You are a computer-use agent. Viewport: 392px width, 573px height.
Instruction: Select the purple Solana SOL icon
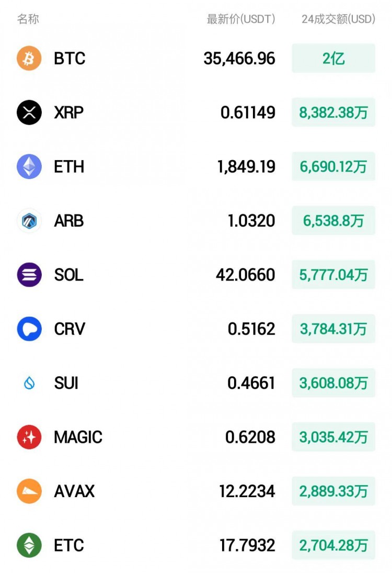29,274
